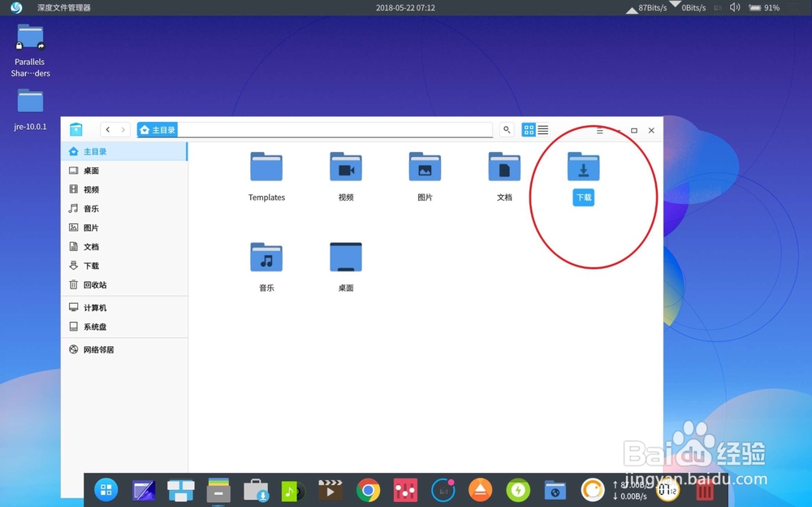Select 图片 in the sidebar
Viewport: 812px width, 507px height.
pyautogui.click(x=124, y=227)
